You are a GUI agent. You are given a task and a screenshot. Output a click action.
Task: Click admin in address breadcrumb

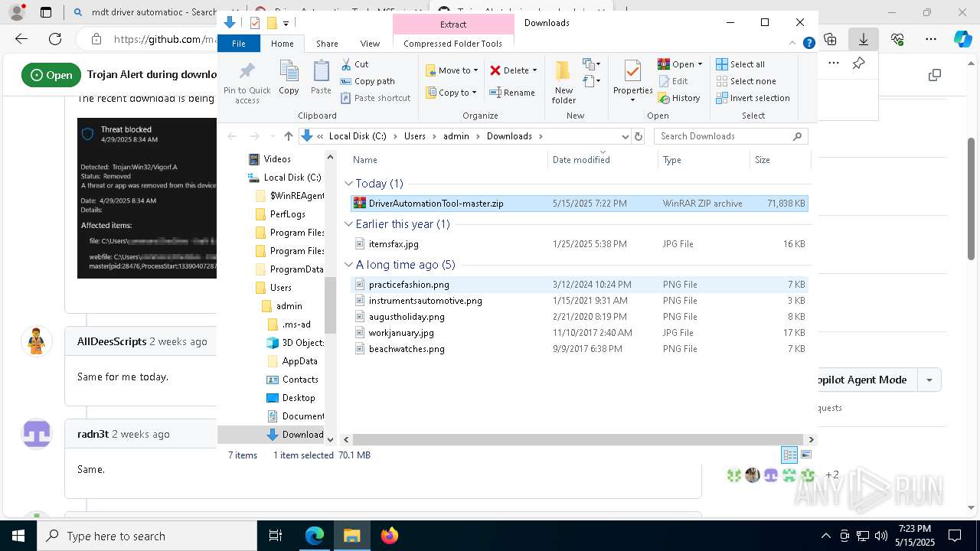[x=456, y=136]
